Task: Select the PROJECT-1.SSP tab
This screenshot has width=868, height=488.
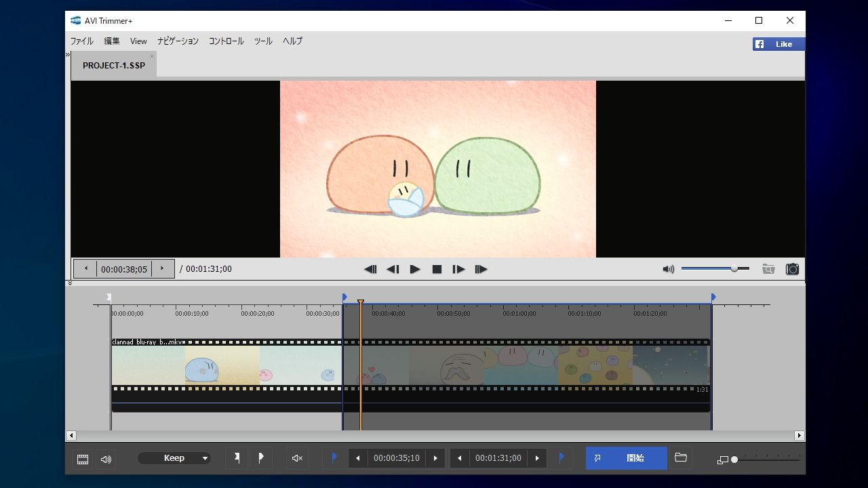Action: (x=113, y=66)
